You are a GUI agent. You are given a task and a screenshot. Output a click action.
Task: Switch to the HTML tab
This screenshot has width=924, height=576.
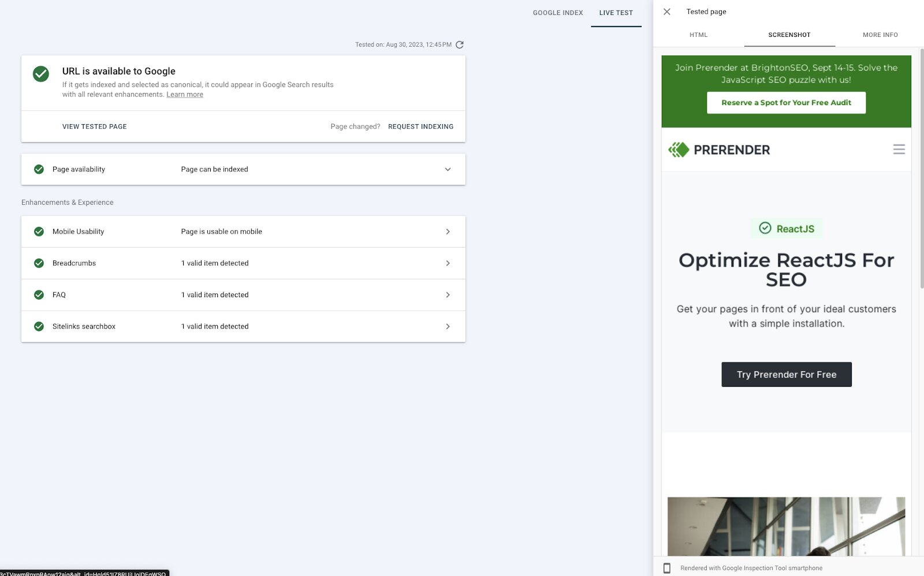click(698, 35)
